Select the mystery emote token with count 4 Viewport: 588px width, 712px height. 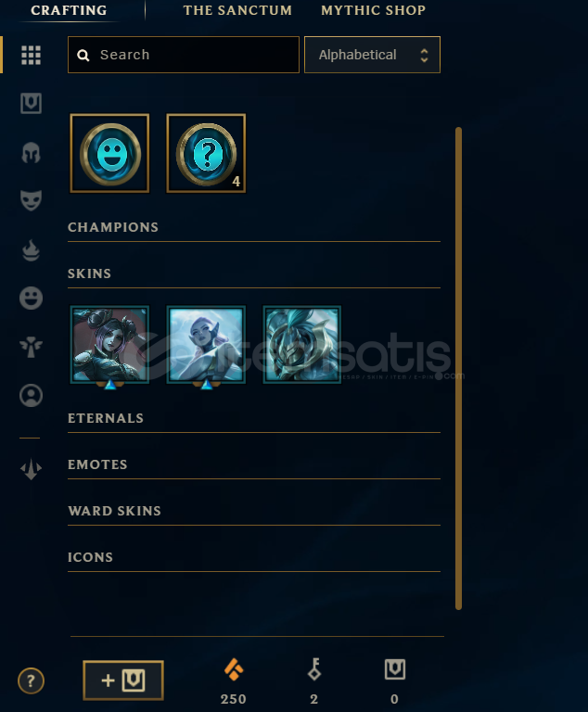point(206,154)
